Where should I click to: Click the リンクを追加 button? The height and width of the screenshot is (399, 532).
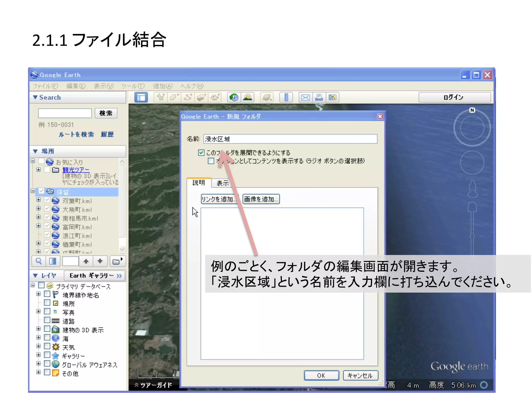[x=220, y=199]
